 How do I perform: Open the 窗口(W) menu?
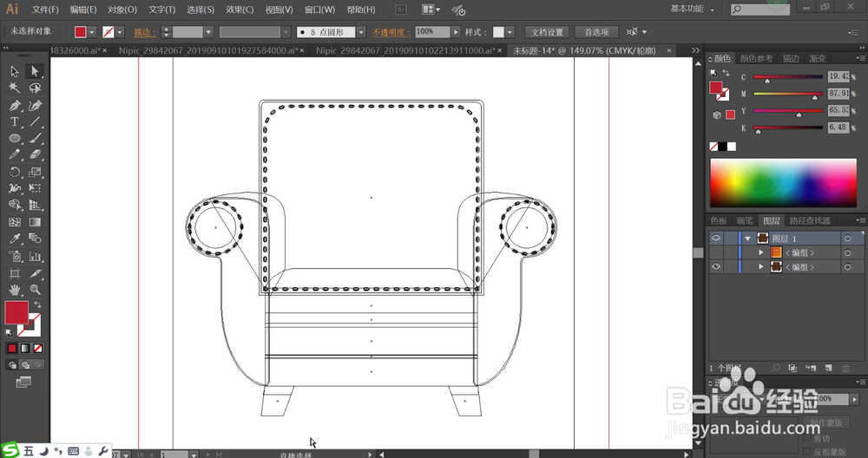coord(320,10)
